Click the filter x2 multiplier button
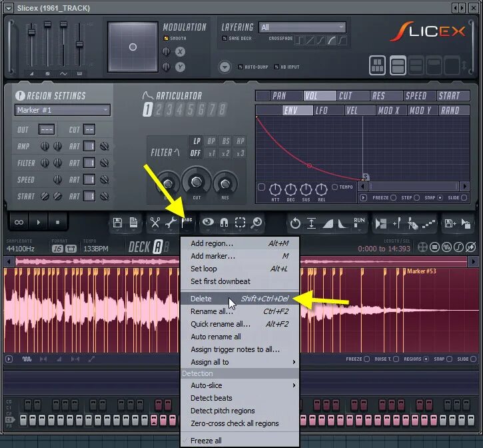 click(225, 153)
